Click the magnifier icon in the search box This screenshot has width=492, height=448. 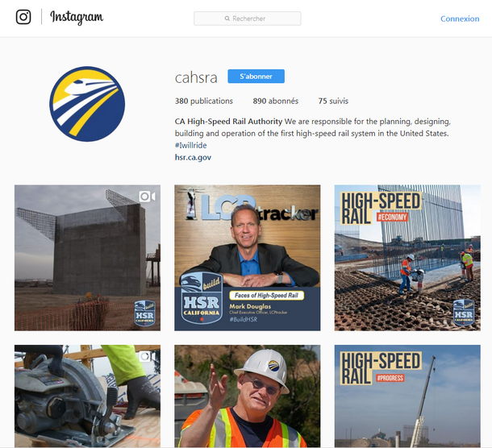227,19
